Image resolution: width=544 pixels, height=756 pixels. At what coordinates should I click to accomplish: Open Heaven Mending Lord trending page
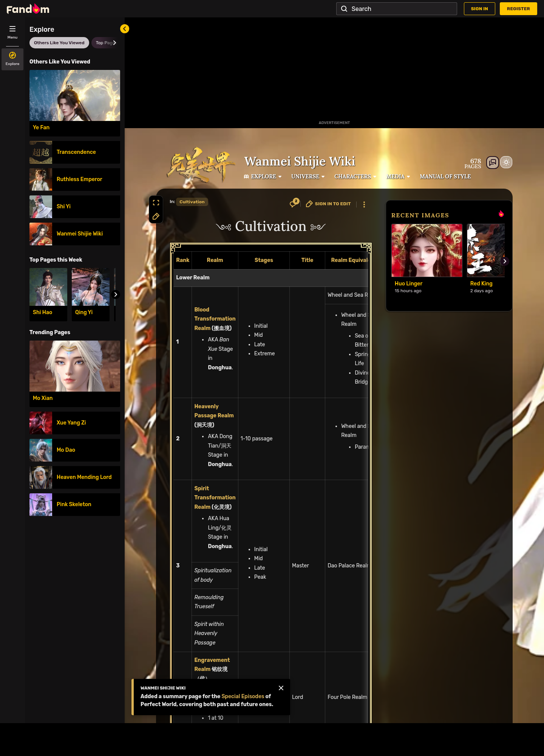pos(75,477)
